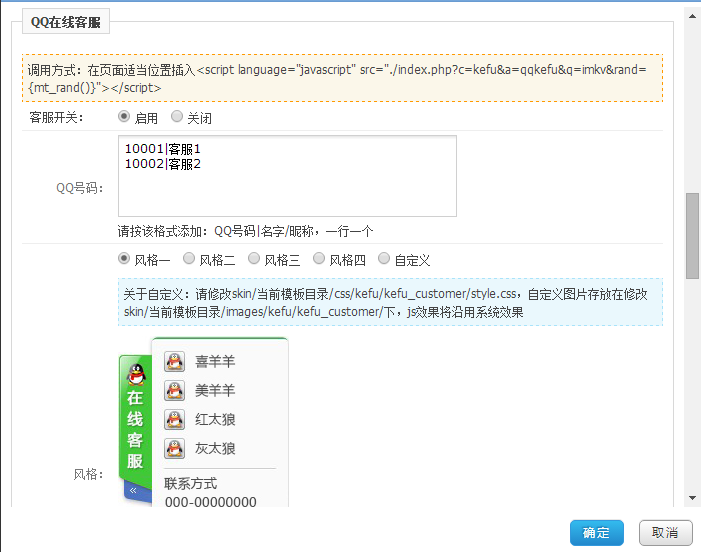Image resolution: width=701 pixels, height=552 pixels.
Task: Click the blue collapse arrows « icon
Action: pos(133,491)
